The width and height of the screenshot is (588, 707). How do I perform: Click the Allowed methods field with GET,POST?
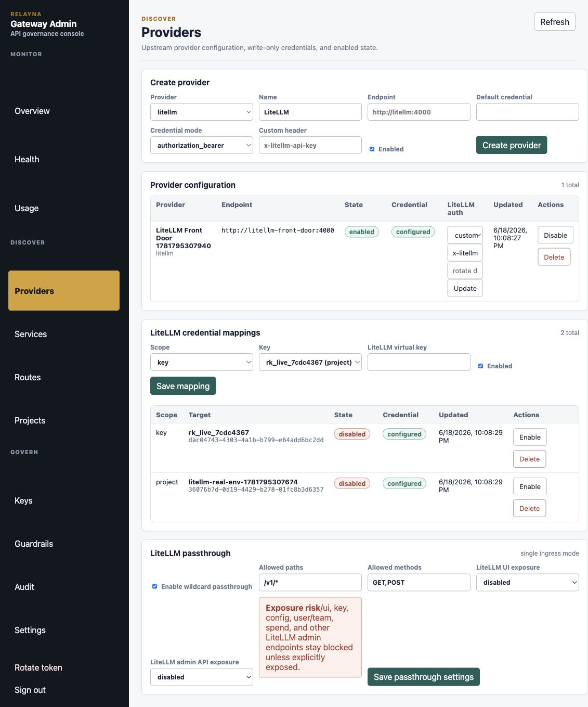(x=419, y=583)
